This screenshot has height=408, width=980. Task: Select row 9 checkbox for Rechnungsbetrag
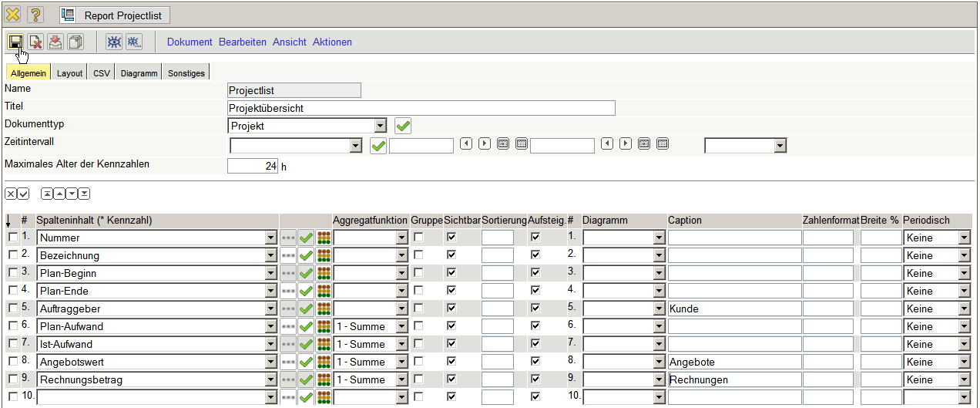pos(12,379)
